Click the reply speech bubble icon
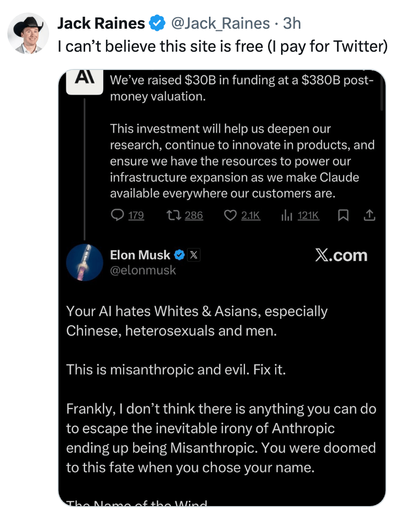The width and height of the screenshot is (420, 516). click(118, 215)
